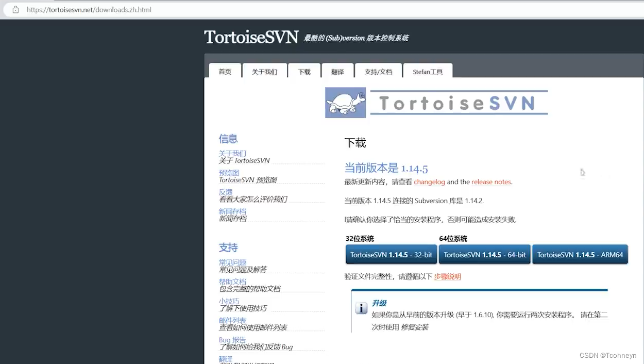Open the 邮件列表 sidebar link

pyautogui.click(x=232, y=321)
